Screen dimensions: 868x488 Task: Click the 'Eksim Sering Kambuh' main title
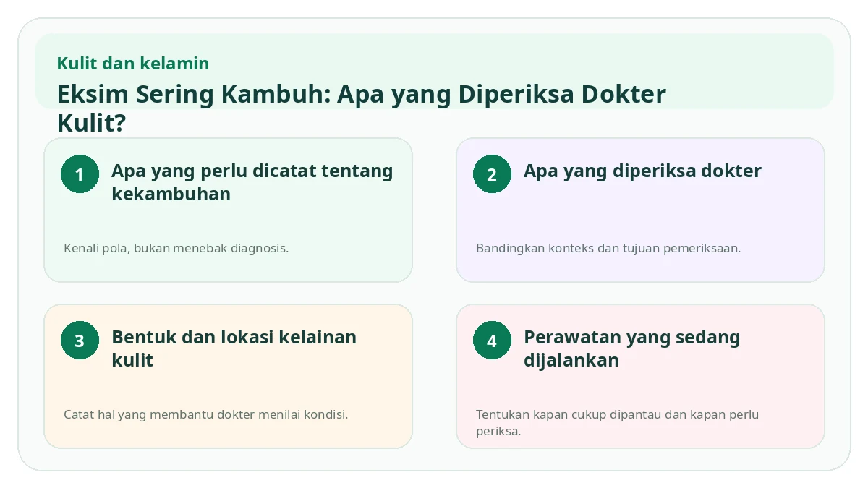pyautogui.click(x=362, y=108)
